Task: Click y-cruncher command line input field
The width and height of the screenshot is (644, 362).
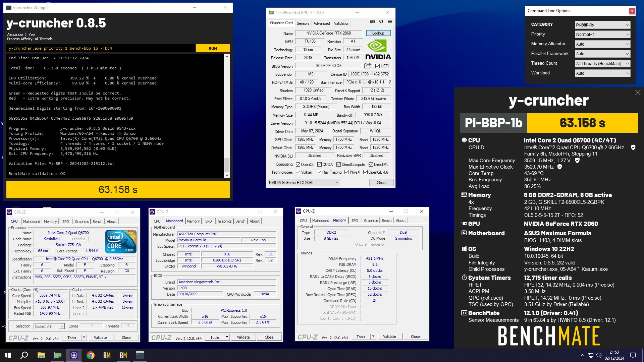Action: (101, 48)
